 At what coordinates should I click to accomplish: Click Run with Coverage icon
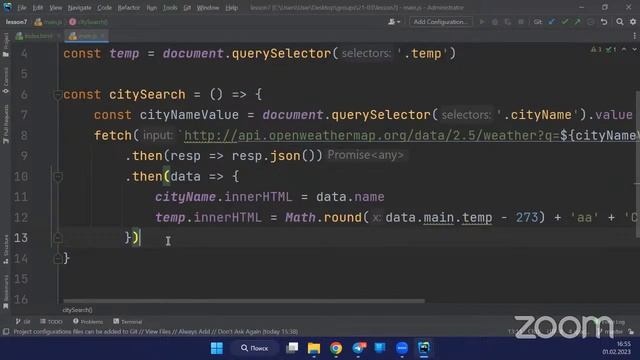[x=508, y=22]
